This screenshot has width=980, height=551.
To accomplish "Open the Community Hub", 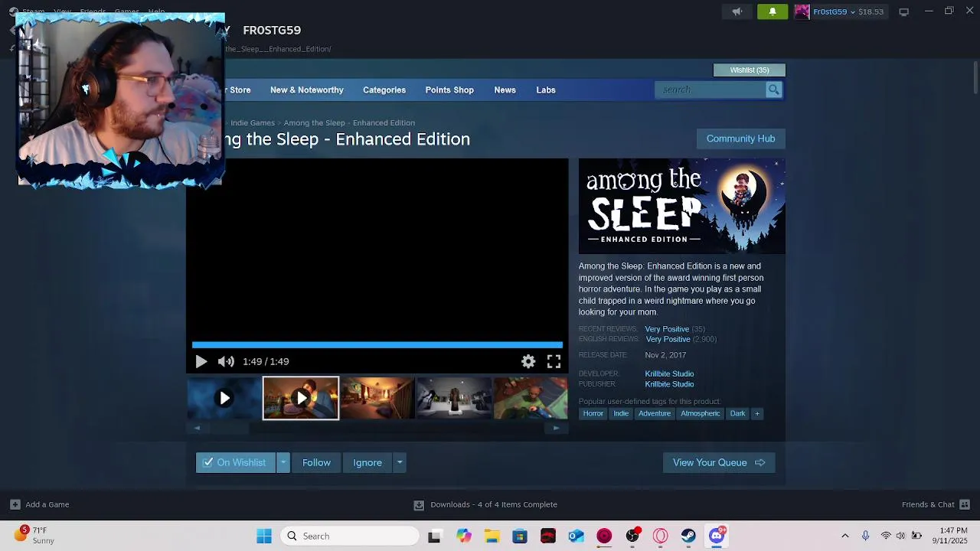I will [x=740, y=139].
